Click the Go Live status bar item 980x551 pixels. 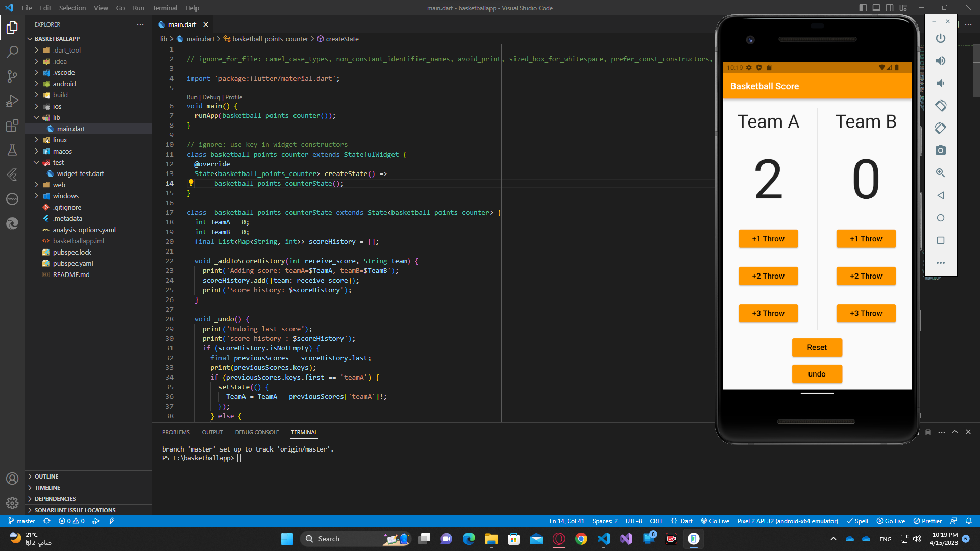click(715, 521)
